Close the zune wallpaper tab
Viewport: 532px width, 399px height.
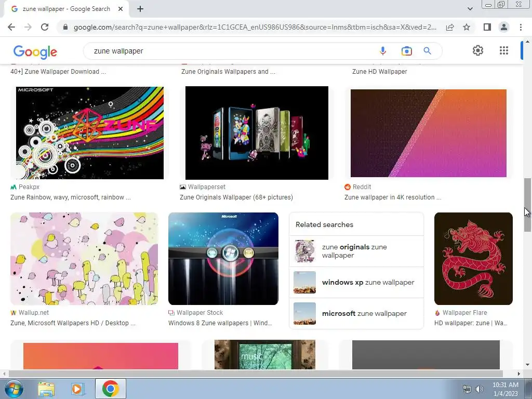(121, 9)
